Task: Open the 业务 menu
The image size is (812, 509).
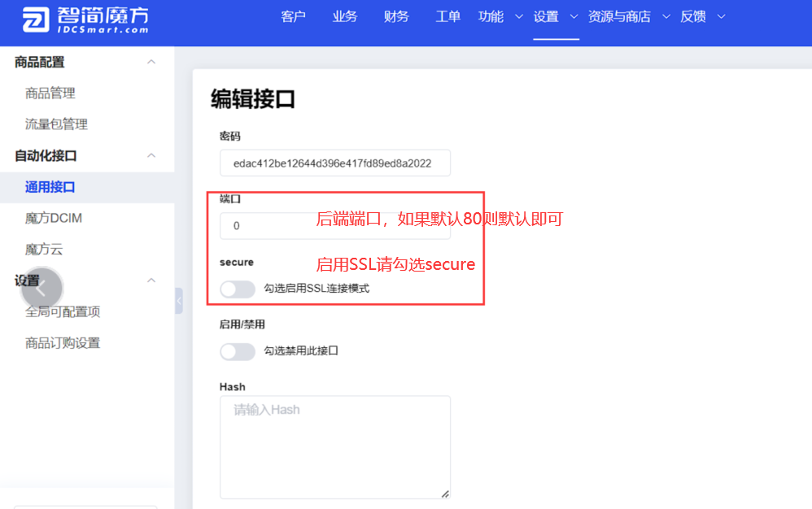Action: pyautogui.click(x=345, y=16)
